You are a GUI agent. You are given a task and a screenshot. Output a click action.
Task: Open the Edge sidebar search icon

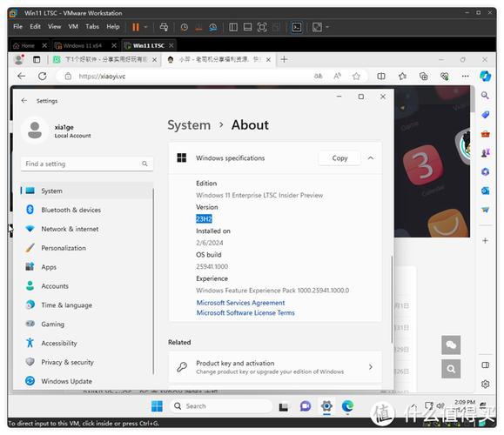pos(485,95)
